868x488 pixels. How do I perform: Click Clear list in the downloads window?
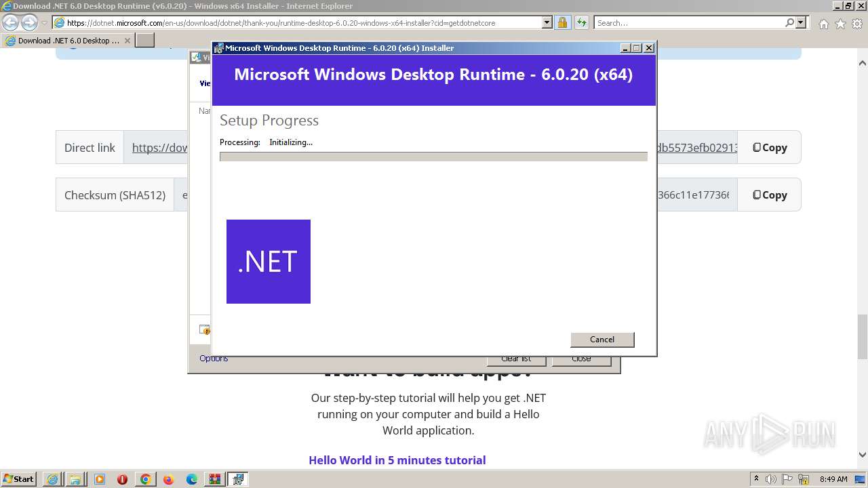[x=516, y=359]
